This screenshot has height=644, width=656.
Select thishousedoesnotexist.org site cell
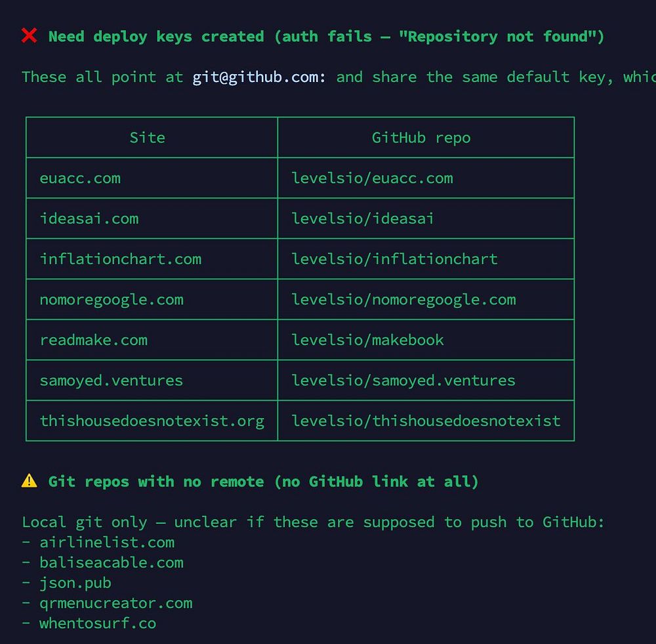pos(152,421)
